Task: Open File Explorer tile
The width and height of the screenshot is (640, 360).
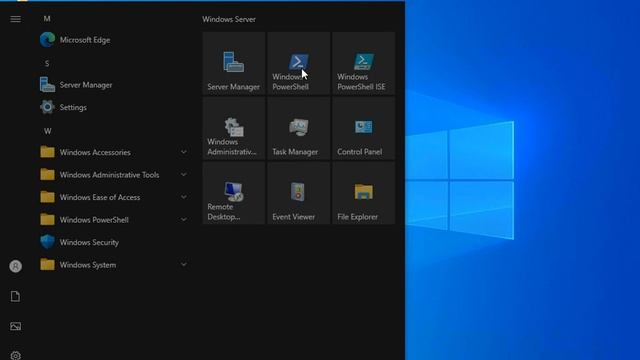Action: [x=364, y=193]
